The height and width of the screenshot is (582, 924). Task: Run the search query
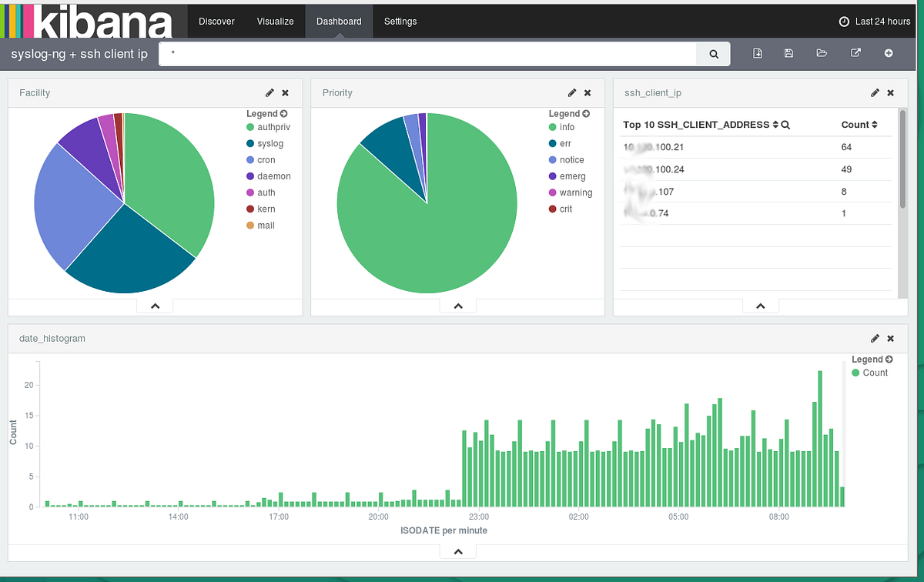tap(713, 54)
